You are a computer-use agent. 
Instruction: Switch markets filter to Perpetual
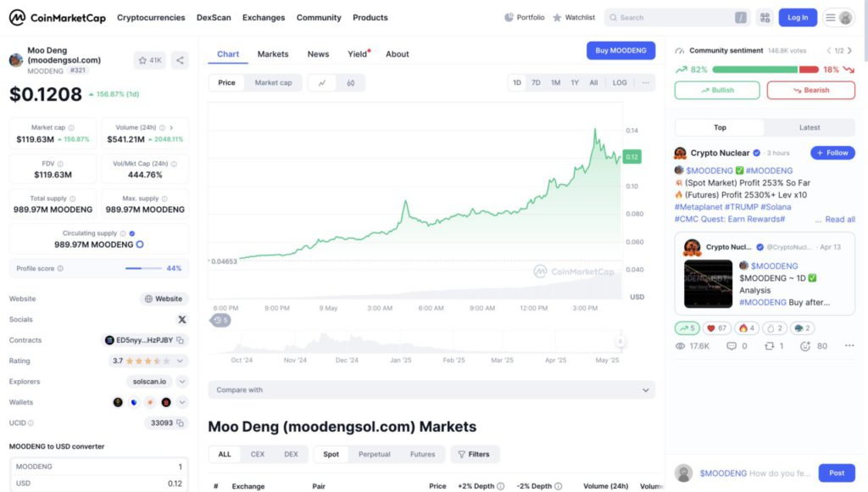click(374, 454)
